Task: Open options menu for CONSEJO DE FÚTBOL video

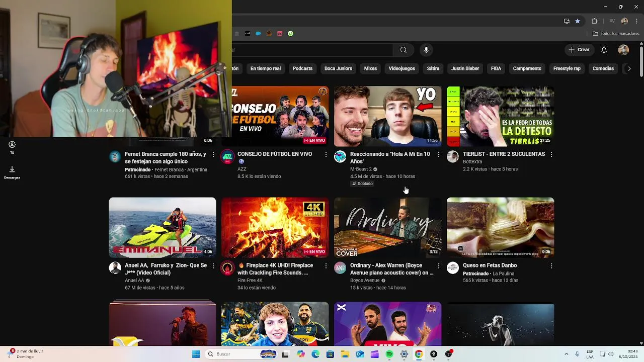Action: tap(326, 154)
